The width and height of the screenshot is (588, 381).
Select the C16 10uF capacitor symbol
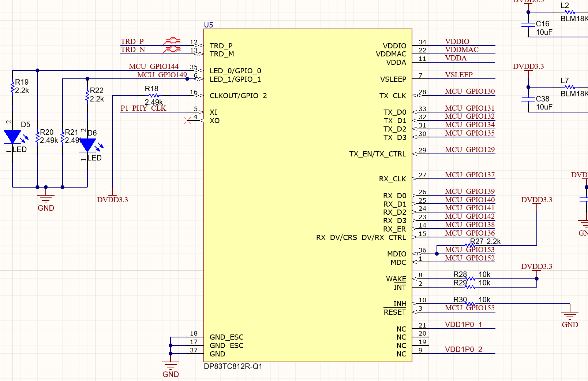pyautogui.click(x=528, y=25)
